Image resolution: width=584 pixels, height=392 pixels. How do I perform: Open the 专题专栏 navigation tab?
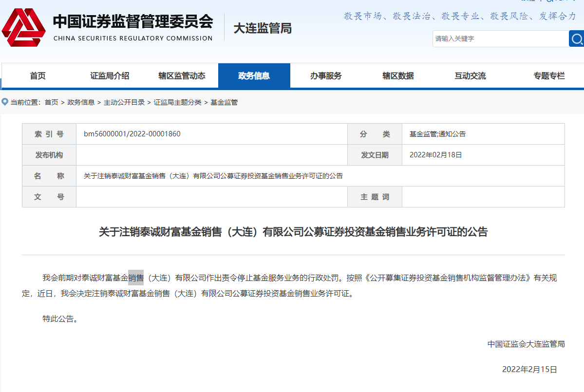(549, 76)
